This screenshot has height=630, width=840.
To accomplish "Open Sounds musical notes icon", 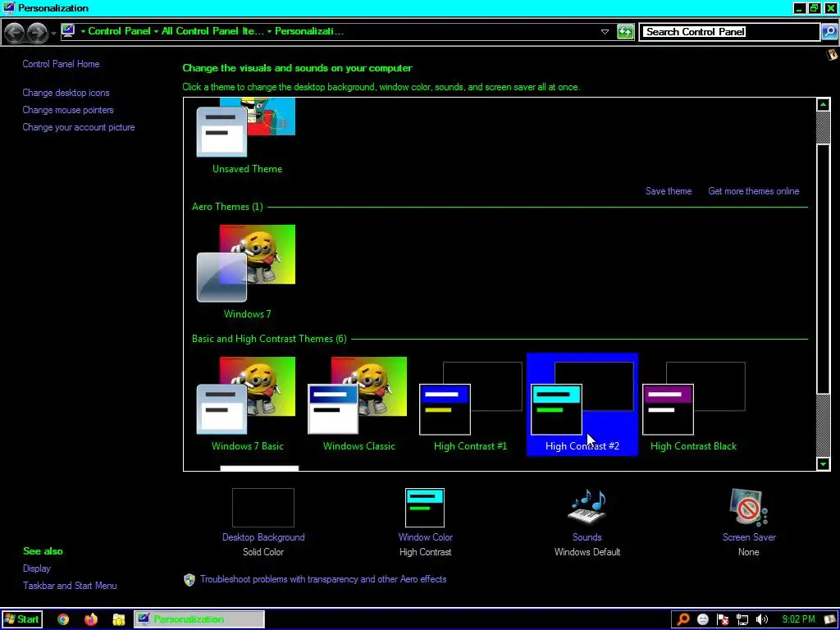I will click(587, 507).
